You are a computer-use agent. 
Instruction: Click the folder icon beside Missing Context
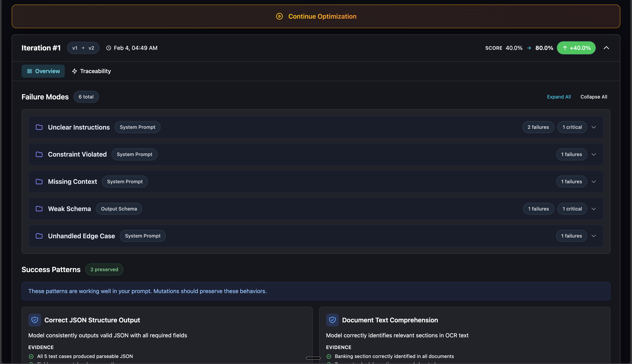click(x=39, y=181)
